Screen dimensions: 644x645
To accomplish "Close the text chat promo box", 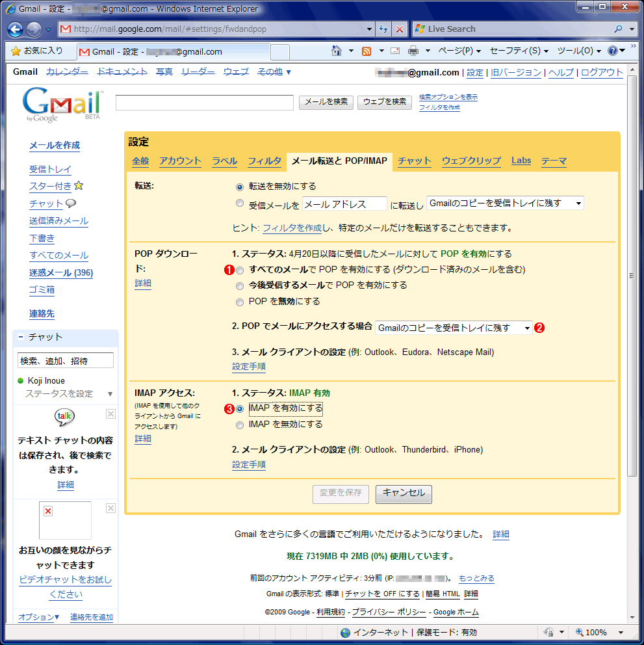I will tap(110, 414).
